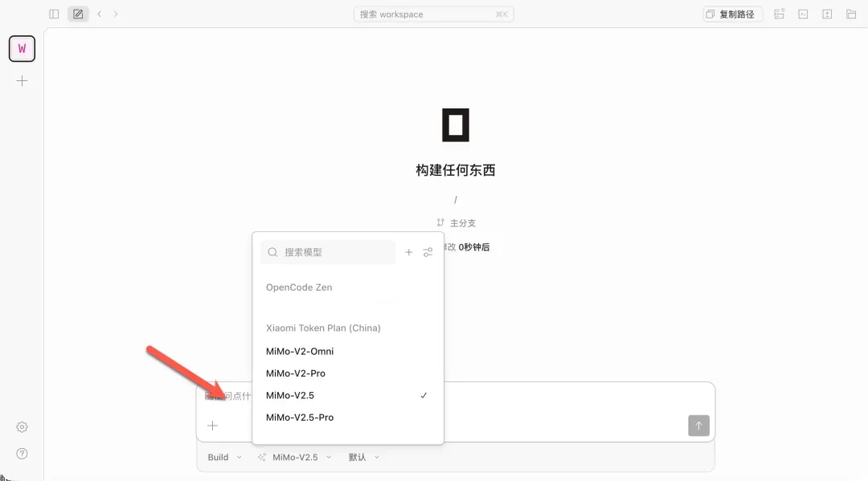
Task: Open the 默认 variant dropdown
Action: coord(364,457)
